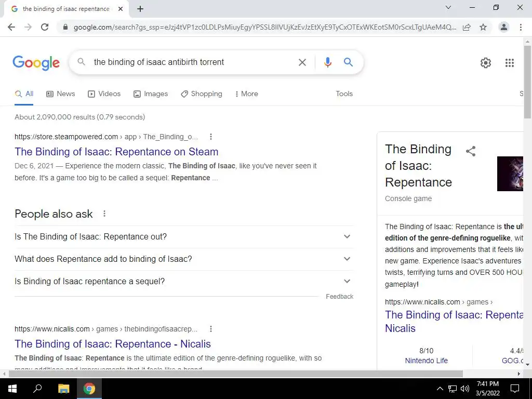Share the knowledge panel

(471, 151)
